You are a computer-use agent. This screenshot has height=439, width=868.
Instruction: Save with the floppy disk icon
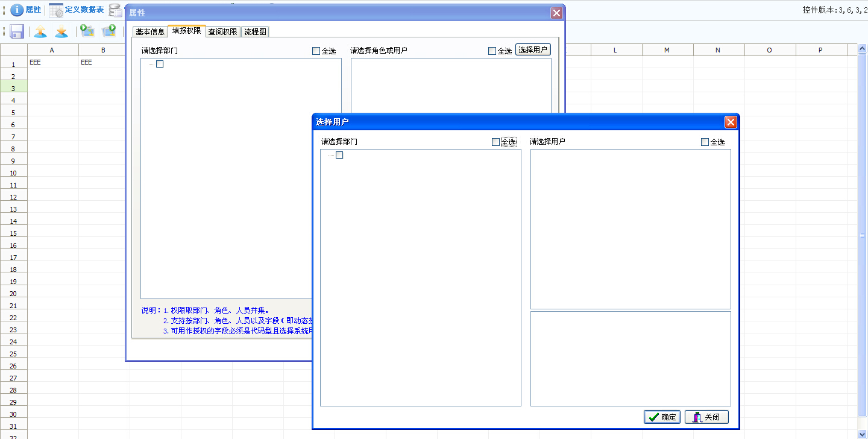click(17, 32)
